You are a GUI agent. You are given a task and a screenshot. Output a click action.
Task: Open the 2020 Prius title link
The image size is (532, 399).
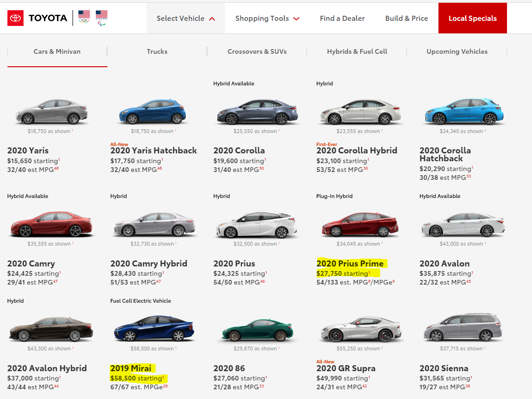coord(234,264)
